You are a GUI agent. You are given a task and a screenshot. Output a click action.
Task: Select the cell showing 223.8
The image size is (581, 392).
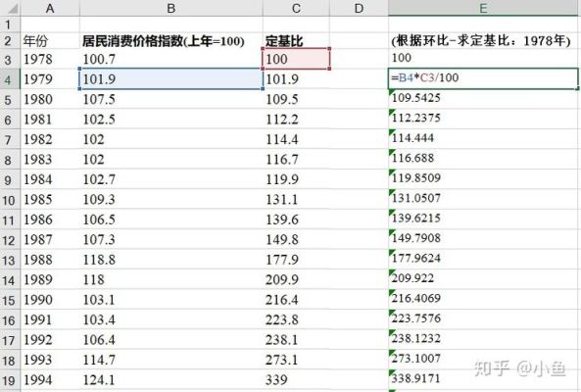click(296, 319)
